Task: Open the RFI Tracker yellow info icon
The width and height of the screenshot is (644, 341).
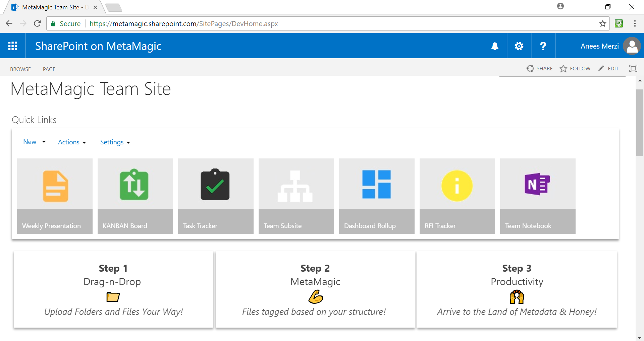Action: (457, 186)
